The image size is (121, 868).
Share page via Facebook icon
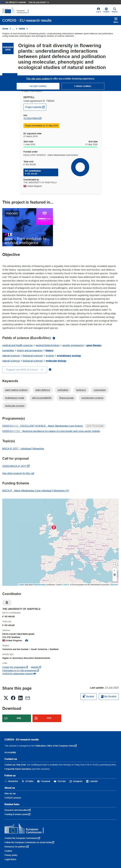pyautogui.click(x=13, y=698)
